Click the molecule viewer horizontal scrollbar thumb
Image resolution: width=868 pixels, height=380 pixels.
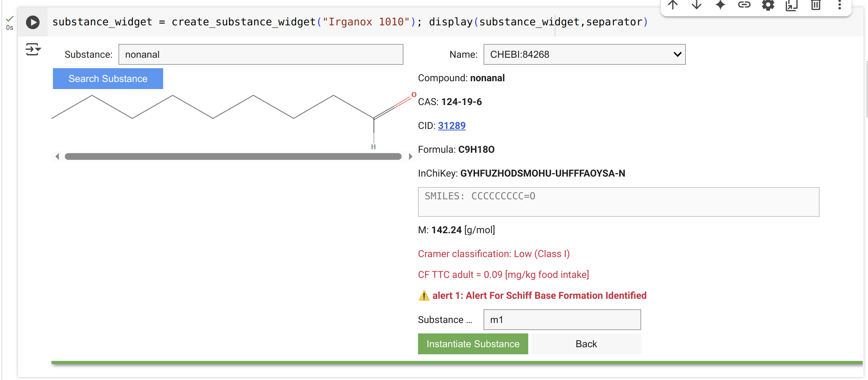233,156
